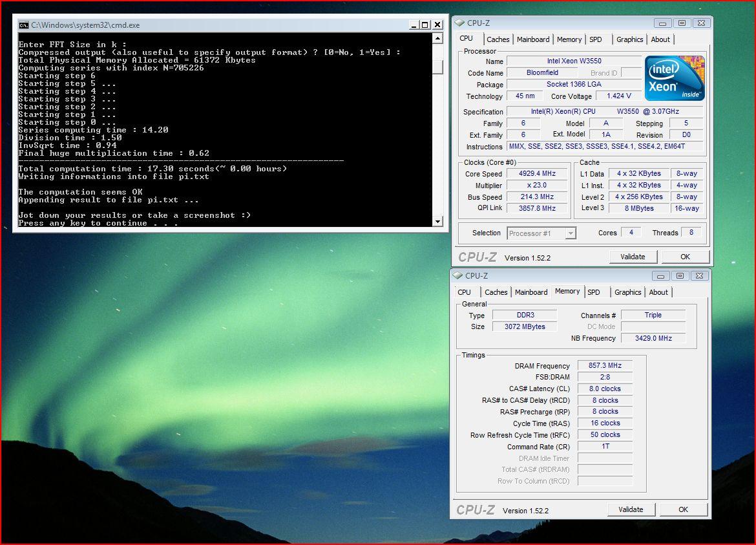Click the x 23.0 multiplier value
756x545 pixels.
point(537,185)
